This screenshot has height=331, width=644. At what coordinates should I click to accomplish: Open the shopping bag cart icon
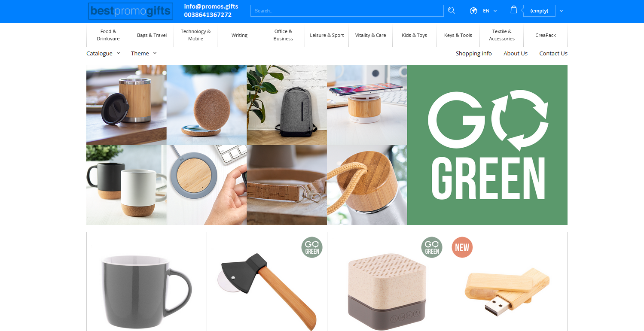pyautogui.click(x=513, y=10)
